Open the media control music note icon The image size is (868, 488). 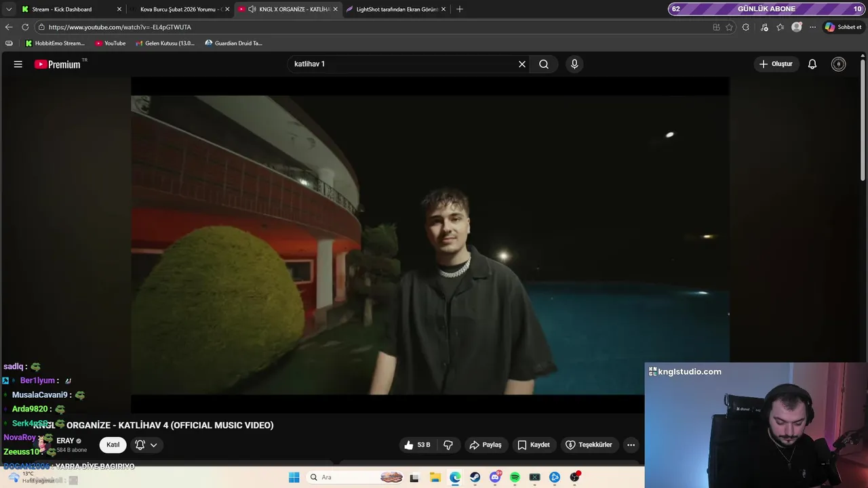click(765, 27)
